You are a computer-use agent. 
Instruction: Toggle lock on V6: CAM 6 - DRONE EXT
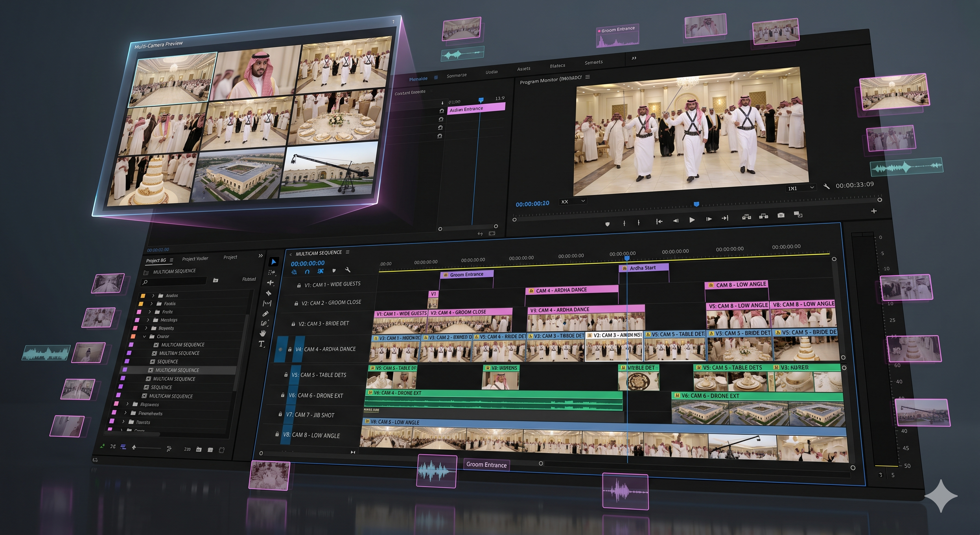pos(283,395)
